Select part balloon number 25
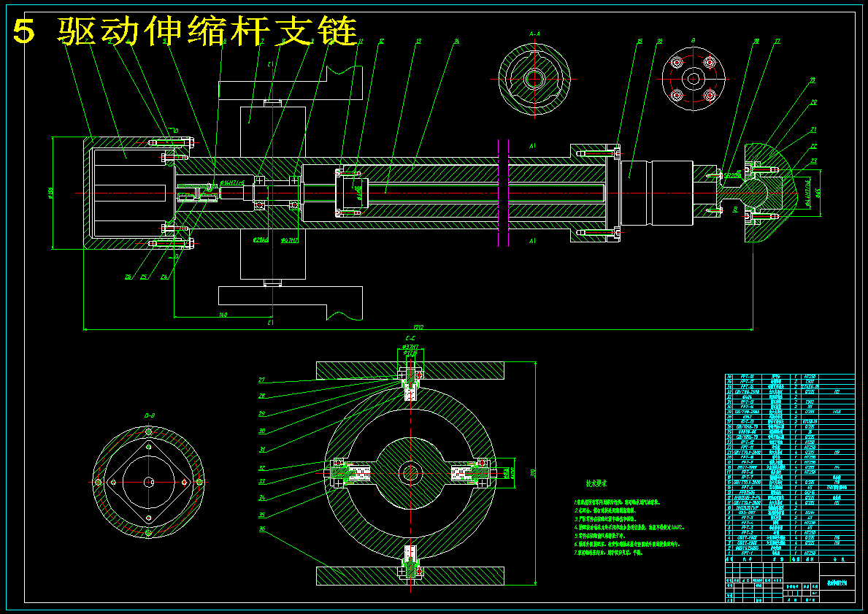Screen dimensions: 868x614 [x=144, y=277]
